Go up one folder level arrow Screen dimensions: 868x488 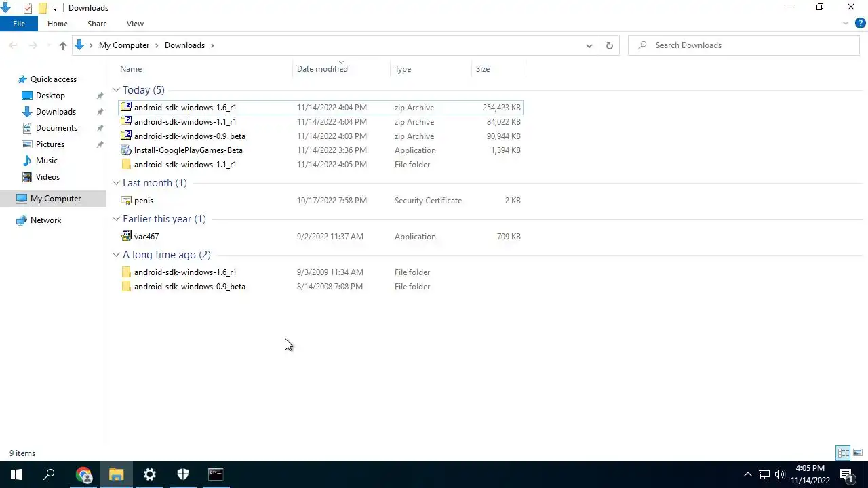(x=62, y=45)
